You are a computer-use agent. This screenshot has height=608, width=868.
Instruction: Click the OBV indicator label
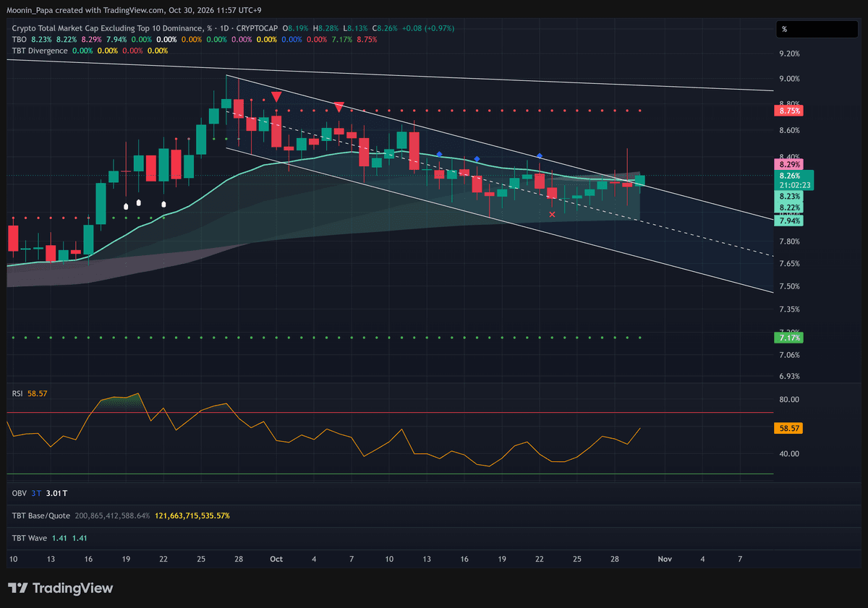tap(19, 493)
